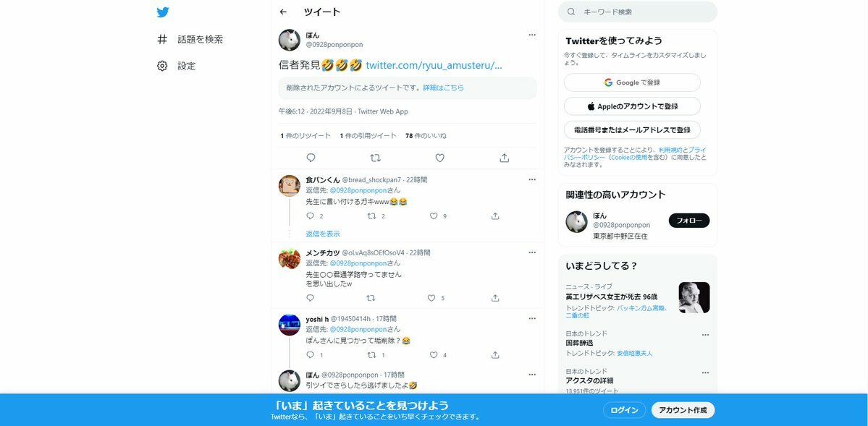Open more options on the main tweet
Screen dimensions: 868x426
(532, 35)
